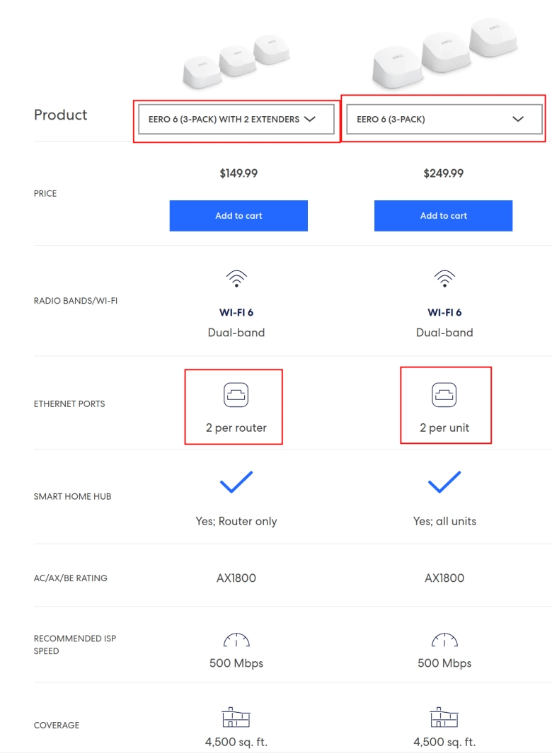Click the 'AX1800' rating text in the left column

coord(236,578)
